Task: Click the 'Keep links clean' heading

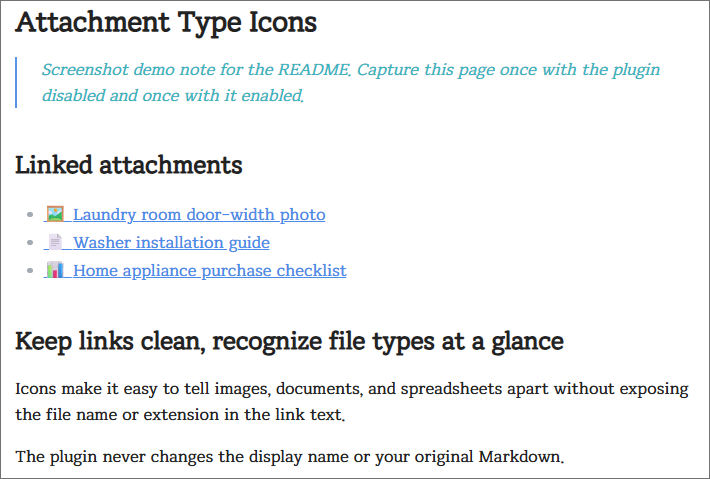Action: (290, 341)
